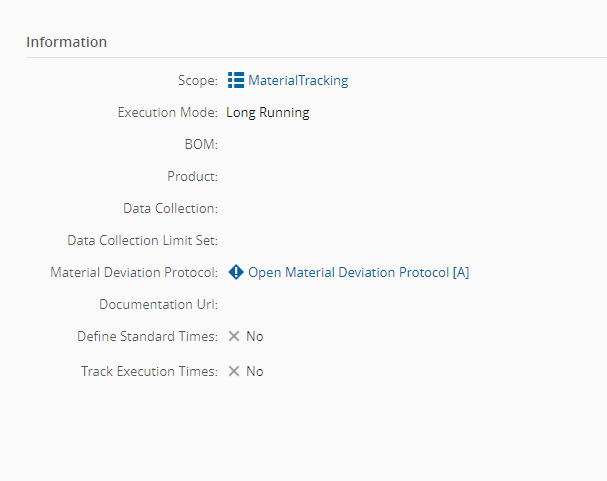Click the Data Collection Limit Set label
607x481 pixels.
click(x=143, y=240)
